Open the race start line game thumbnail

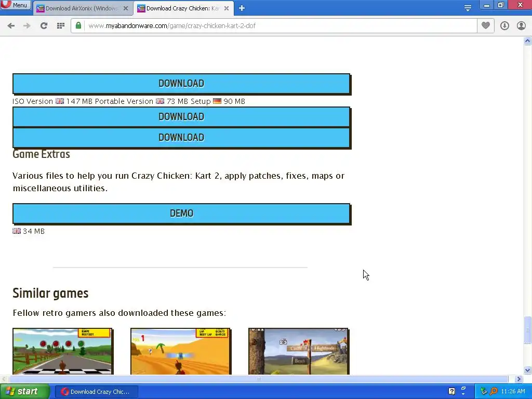pos(63,351)
